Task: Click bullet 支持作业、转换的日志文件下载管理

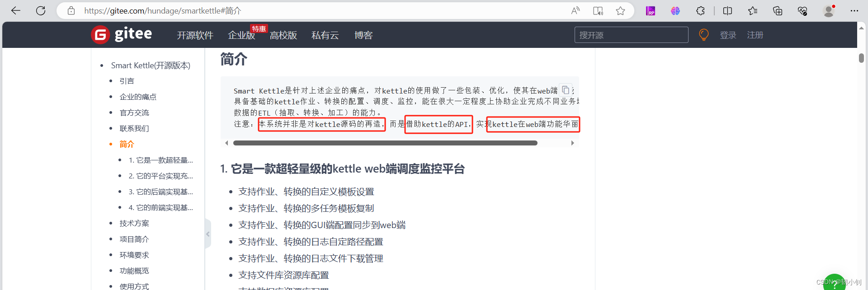Action: tap(311, 258)
